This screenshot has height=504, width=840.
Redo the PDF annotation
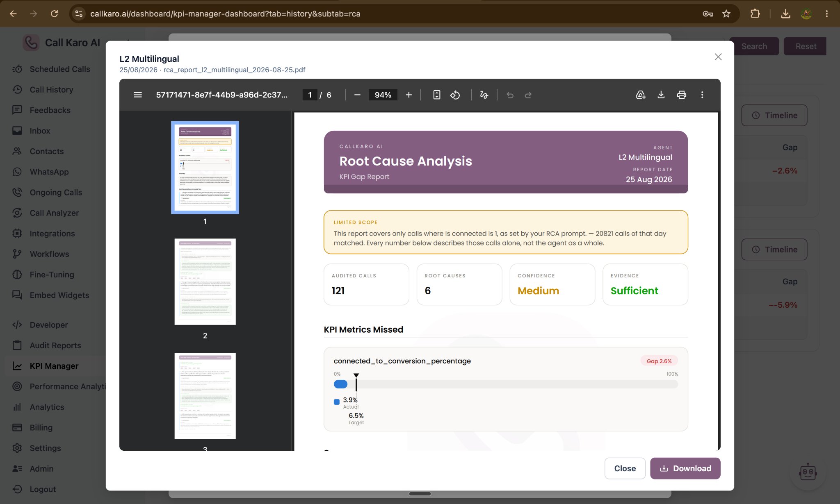click(x=528, y=95)
